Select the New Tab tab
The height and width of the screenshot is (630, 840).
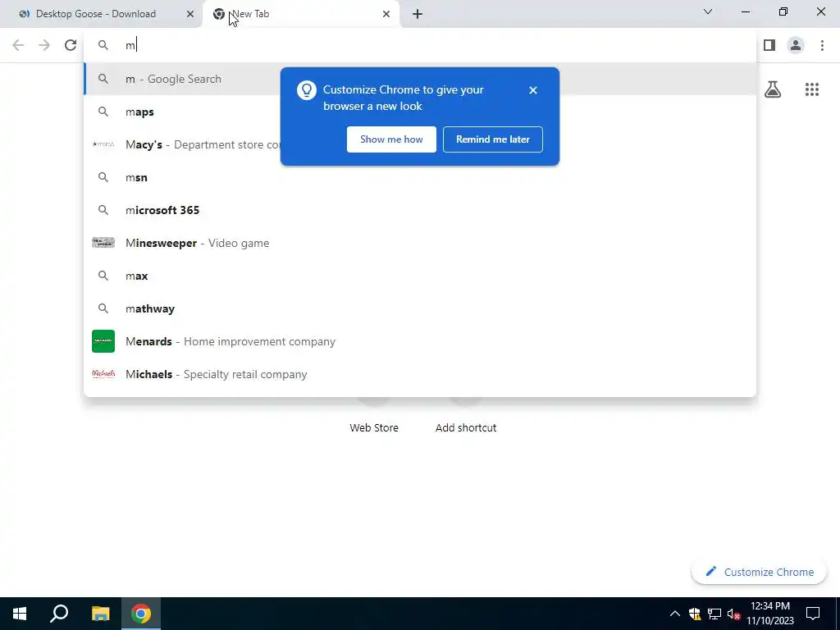tap(300, 14)
